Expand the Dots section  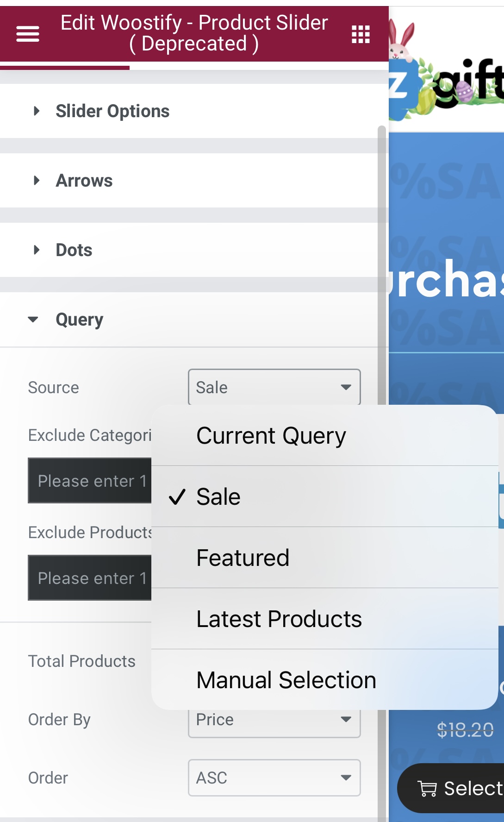point(194,250)
